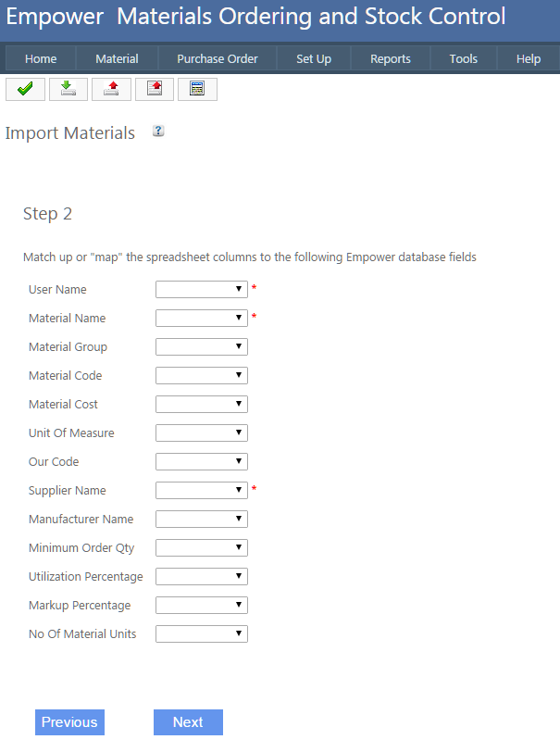Click the green down-arrow import icon

pos(68,89)
